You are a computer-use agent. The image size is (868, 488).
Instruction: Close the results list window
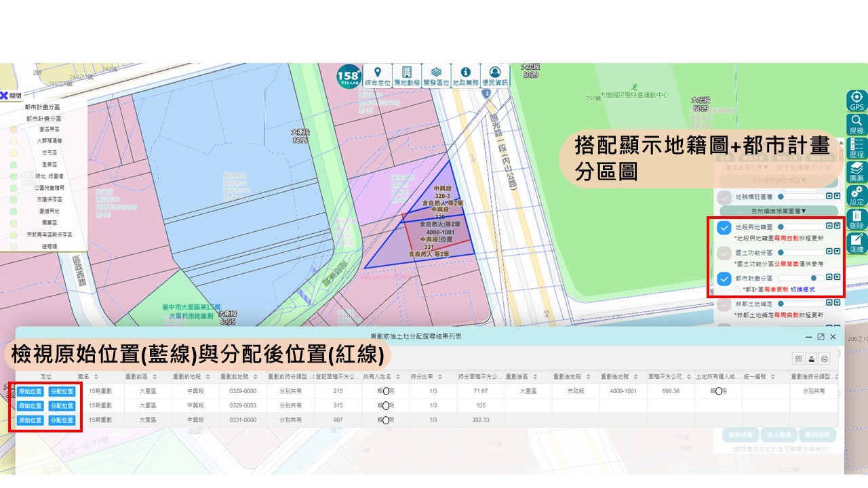point(833,337)
